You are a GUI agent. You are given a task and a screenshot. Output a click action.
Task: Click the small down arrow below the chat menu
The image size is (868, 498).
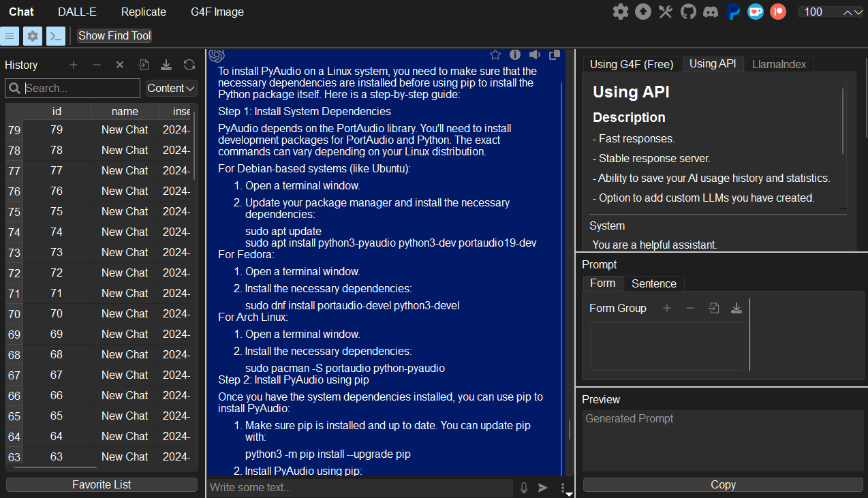pos(570,495)
